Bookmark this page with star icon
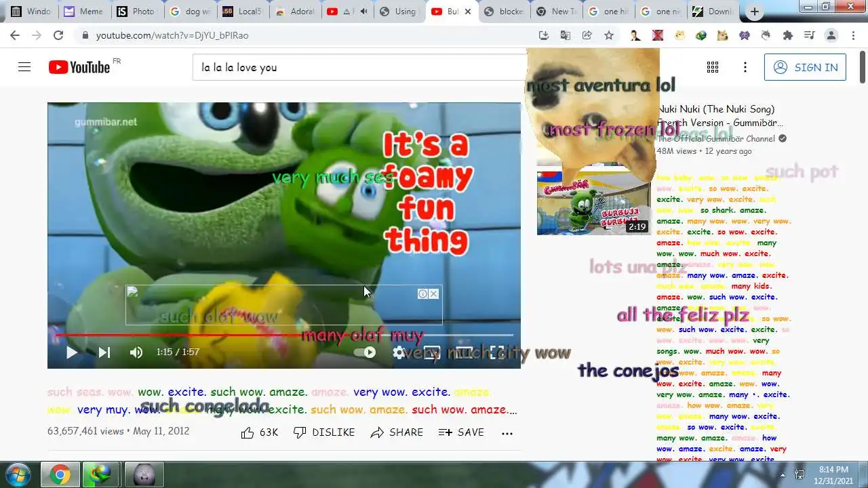This screenshot has height=488, width=868. (x=609, y=35)
